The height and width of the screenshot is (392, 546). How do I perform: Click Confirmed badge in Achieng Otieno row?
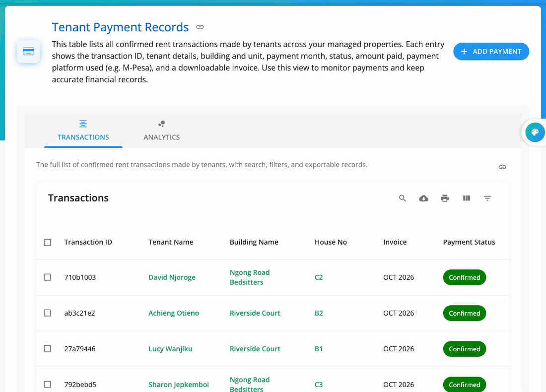click(465, 313)
